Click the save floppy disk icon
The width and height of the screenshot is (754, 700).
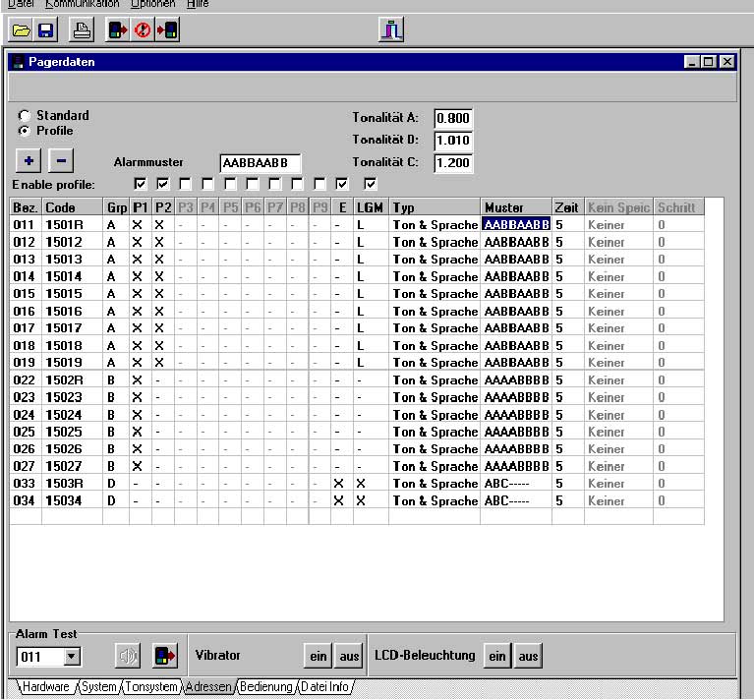coord(45,30)
